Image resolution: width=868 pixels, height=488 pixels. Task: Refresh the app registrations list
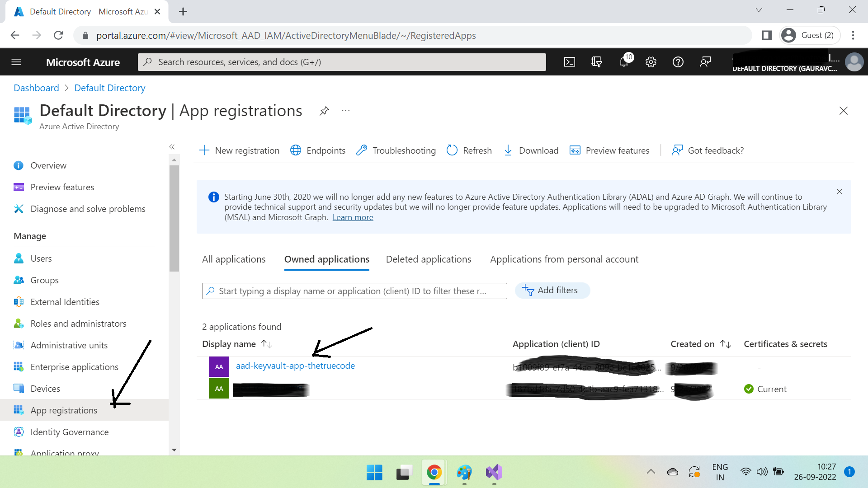(469, 150)
